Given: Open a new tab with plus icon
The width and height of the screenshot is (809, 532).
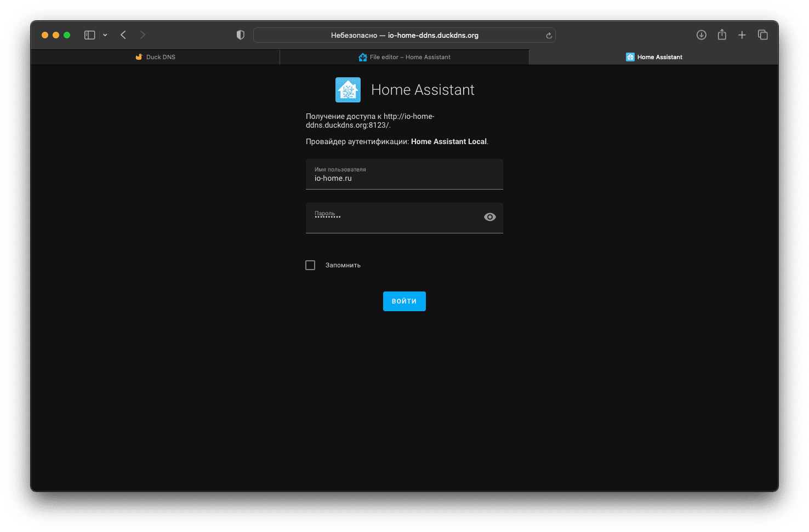Looking at the screenshot, I should (742, 35).
